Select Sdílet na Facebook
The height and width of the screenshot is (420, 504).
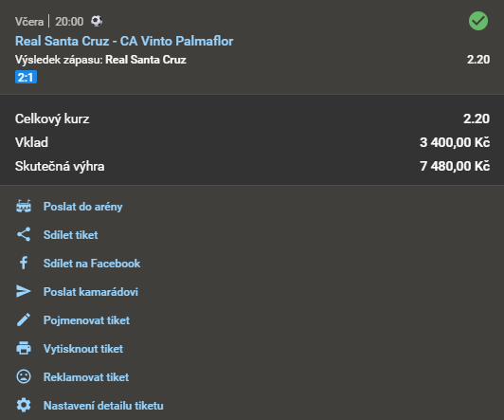coord(92,264)
